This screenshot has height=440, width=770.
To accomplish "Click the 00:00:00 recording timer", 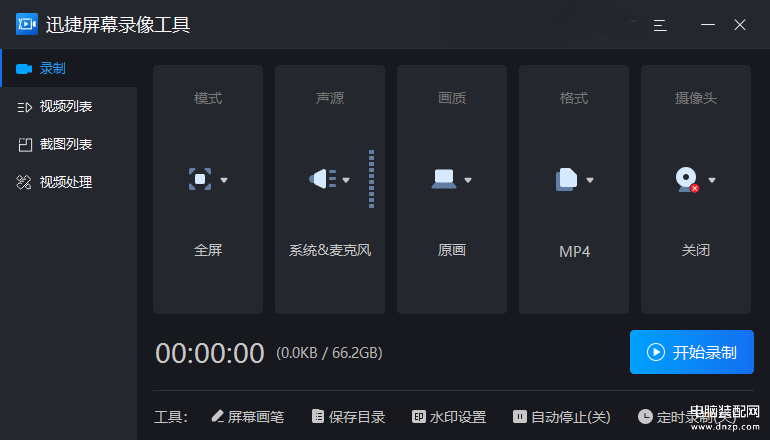I will tap(210, 353).
